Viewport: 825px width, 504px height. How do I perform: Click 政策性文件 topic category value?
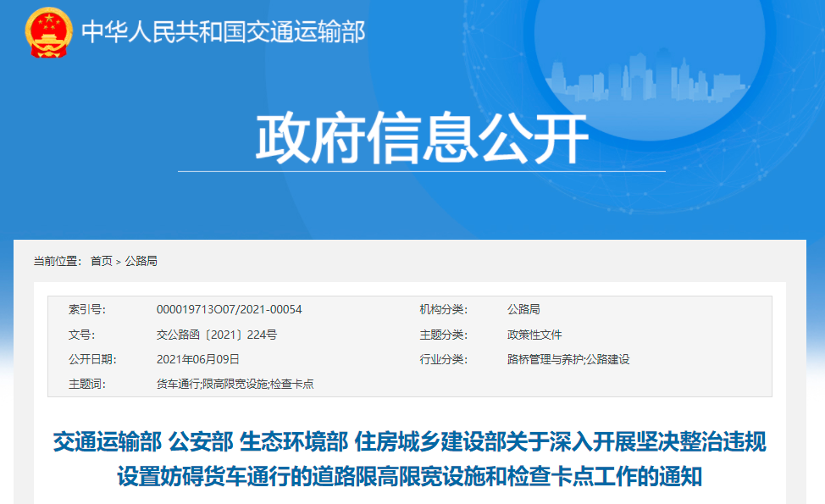534,335
